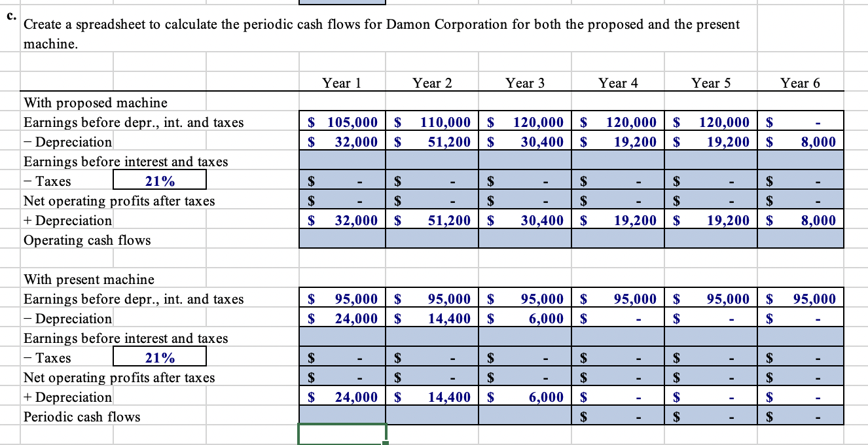This screenshot has width=868, height=445.
Task: Select the $32,000 depreciation cell in Year 1
Action: click(x=340, y=142)
